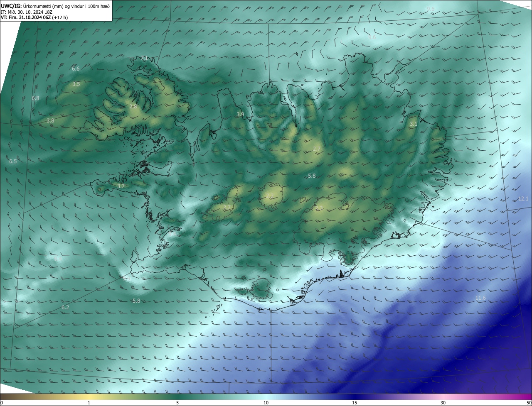This screenshot has width=532, height=406.
Task: Click the '30' tick on the color scale
Action: click(x=443, y=403)
